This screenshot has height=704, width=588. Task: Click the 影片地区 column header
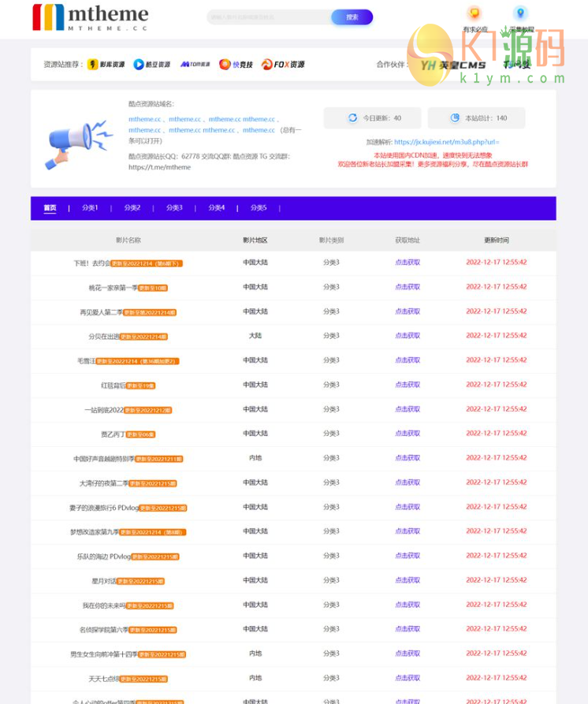[255, 240]
